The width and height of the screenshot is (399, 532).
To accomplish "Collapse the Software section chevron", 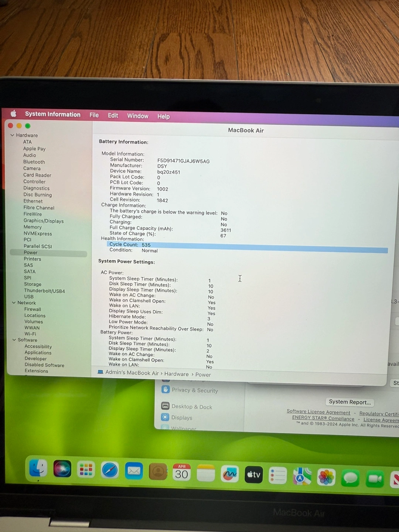I will pyautogui.click(x=14, y=340).
